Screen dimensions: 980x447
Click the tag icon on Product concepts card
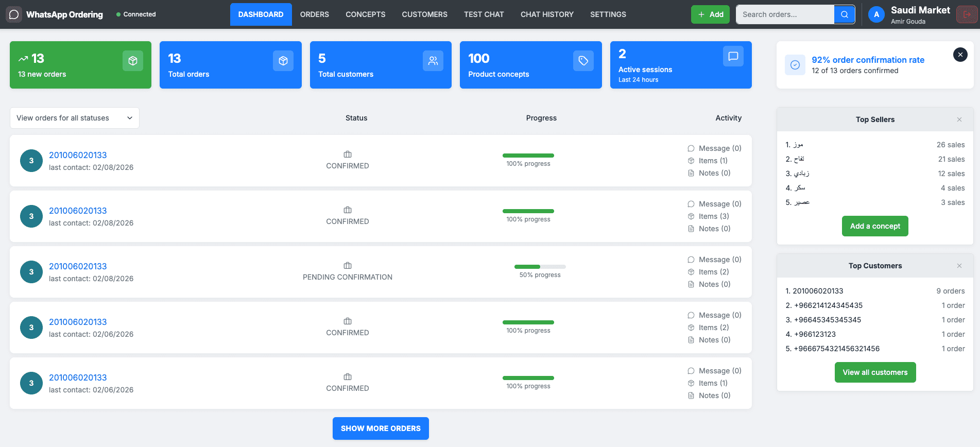[x=583, y=61]
